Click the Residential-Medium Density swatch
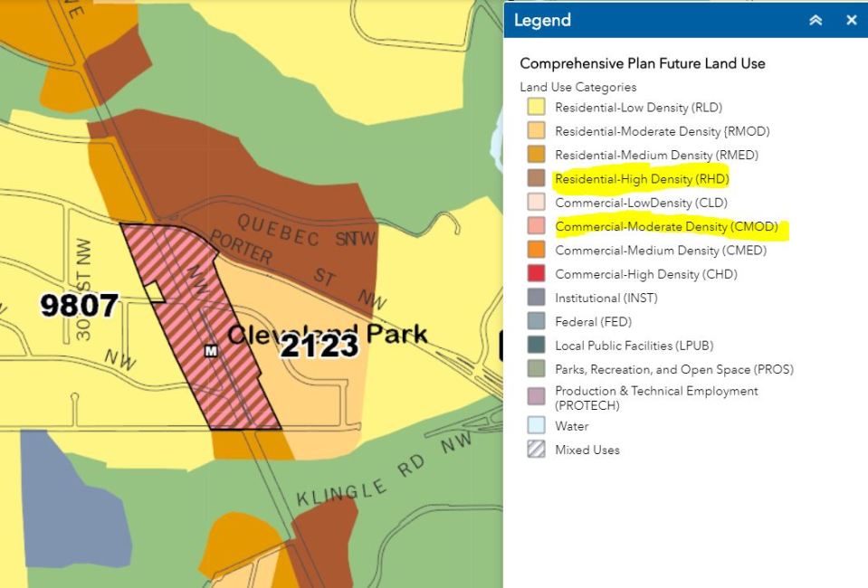This screenshot has height=588, width=868. click(x=536, y=155)
